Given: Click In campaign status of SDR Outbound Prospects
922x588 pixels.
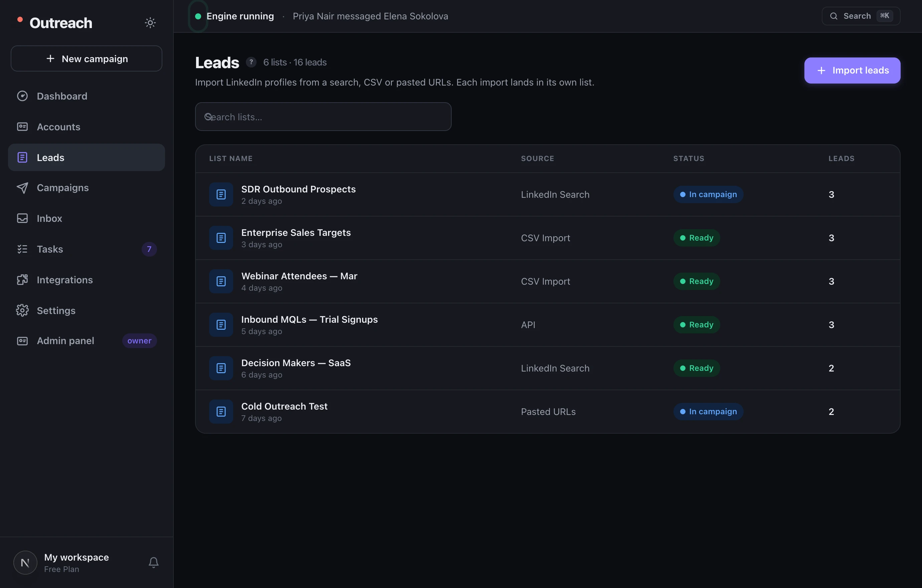Looking at the screenshot, I should (708, 194).
